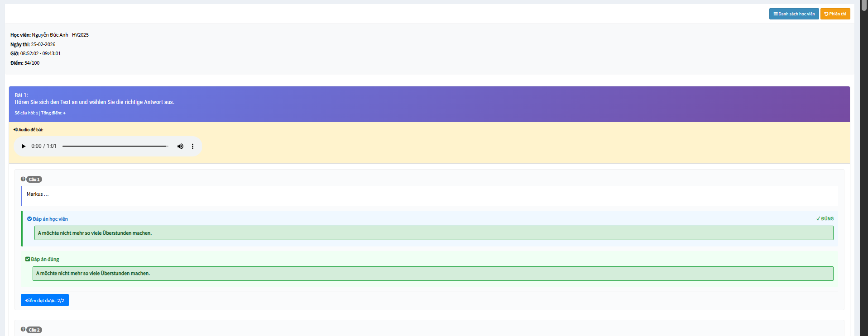Open the Danh sách học viên list
The height and width of the screenshot is (336, 868).
[794, 14]
